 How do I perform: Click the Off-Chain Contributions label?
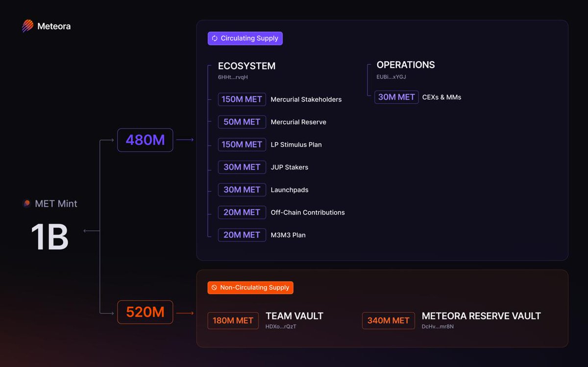point(308,212)
